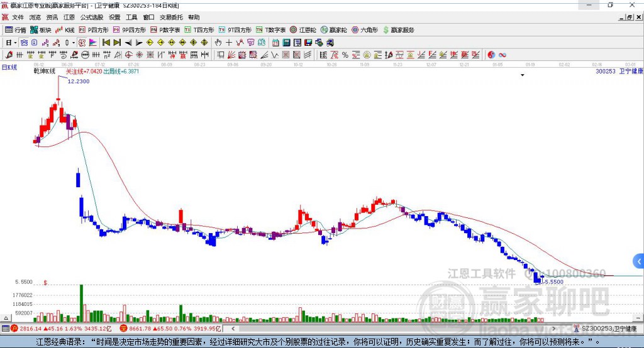Open the 交易委托 menu

pyautogui.click(x=171, y=17)
